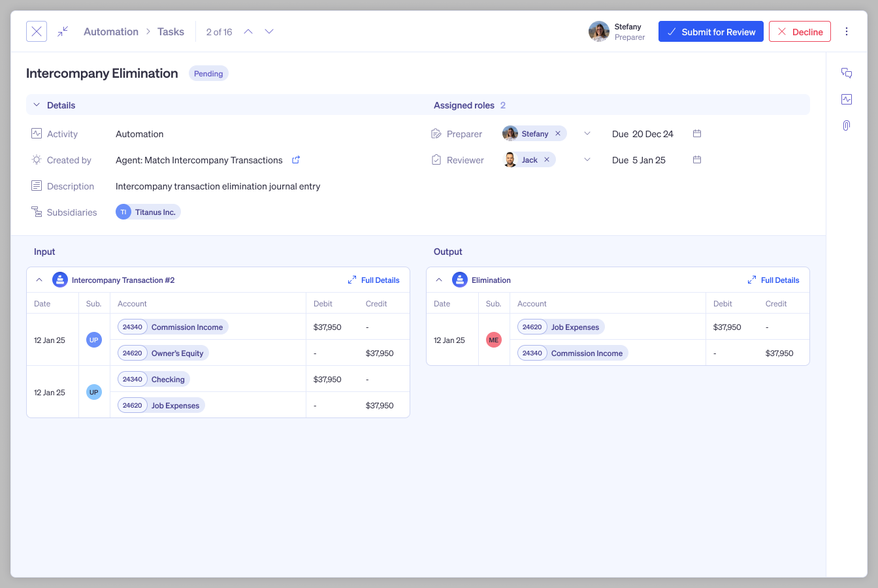Go to previous task with the up arrow

[248, 31]
